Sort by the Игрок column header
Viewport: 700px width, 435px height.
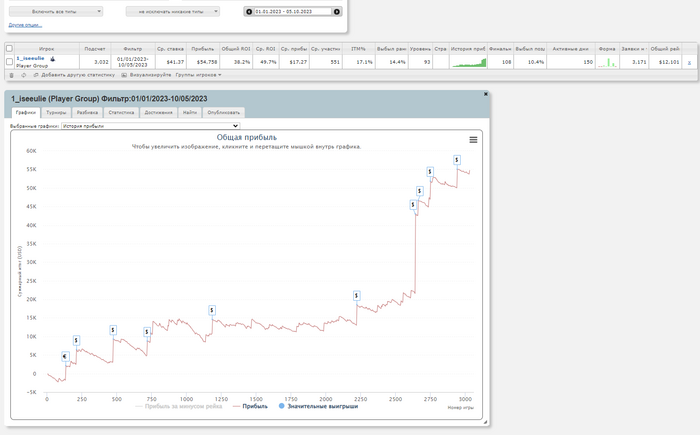(46, 49)
